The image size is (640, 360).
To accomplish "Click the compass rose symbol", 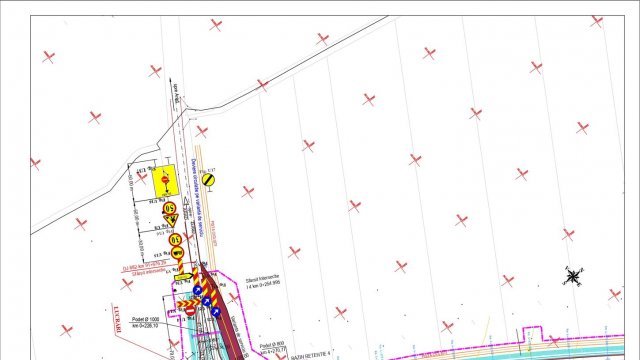I will (573, 276).
